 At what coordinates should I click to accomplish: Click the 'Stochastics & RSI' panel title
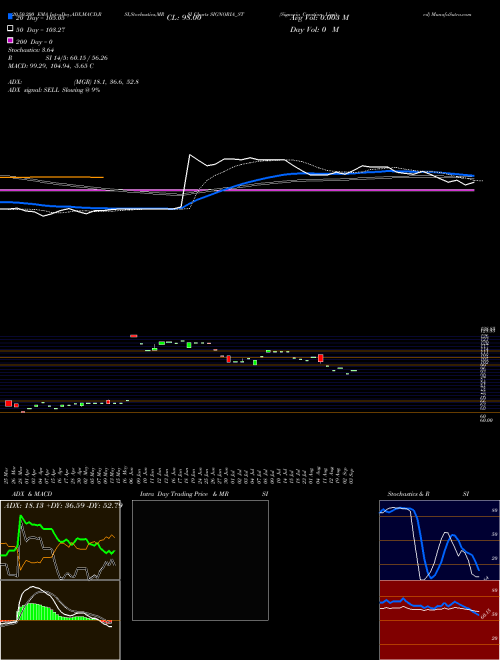pyautogui.click(x=428, y=494)
